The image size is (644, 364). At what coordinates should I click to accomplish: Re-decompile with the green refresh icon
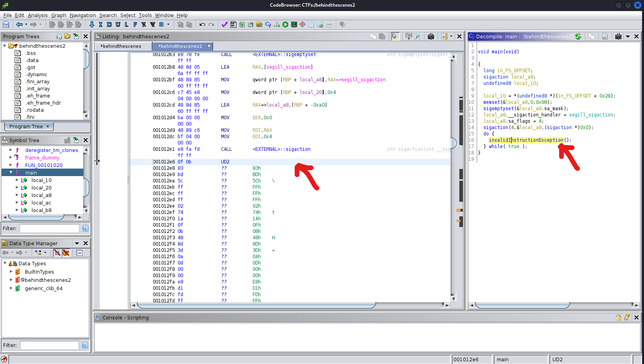tap(578, 36)
